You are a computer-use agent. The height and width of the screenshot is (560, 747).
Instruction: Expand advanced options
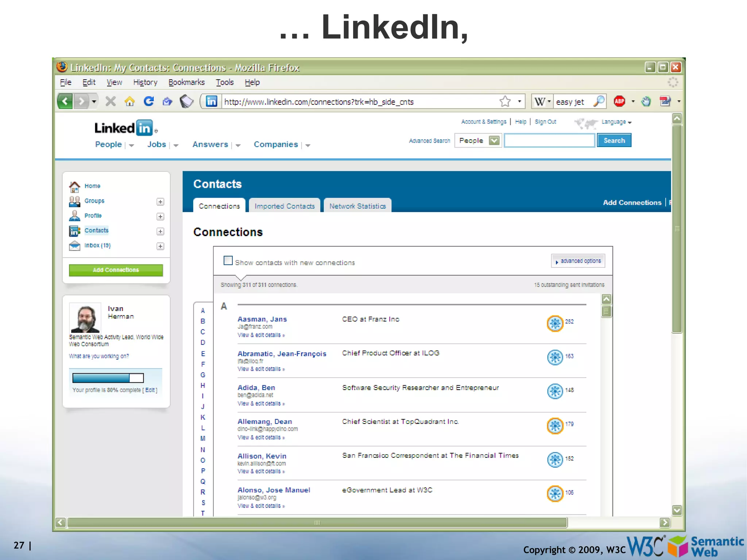(x=578, y=261)
